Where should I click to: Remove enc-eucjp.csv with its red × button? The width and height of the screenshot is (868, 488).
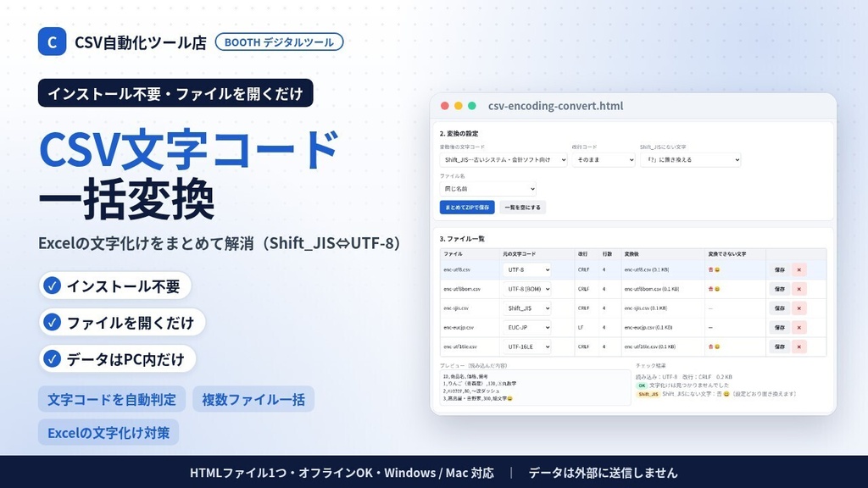[798, 328]
